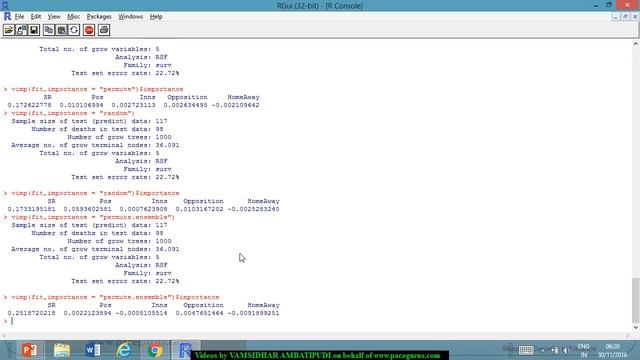Click the SR value 0.2518720218
The height and width of the screenshot is (360, 640).
pyautogui.click(x=31, y=313)
